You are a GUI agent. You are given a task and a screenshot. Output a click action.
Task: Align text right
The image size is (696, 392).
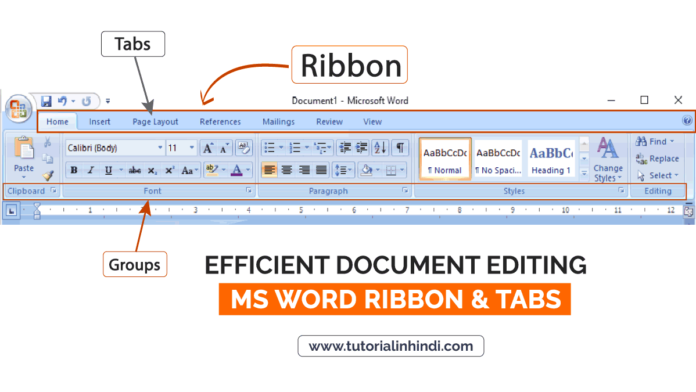pos(304,170)
